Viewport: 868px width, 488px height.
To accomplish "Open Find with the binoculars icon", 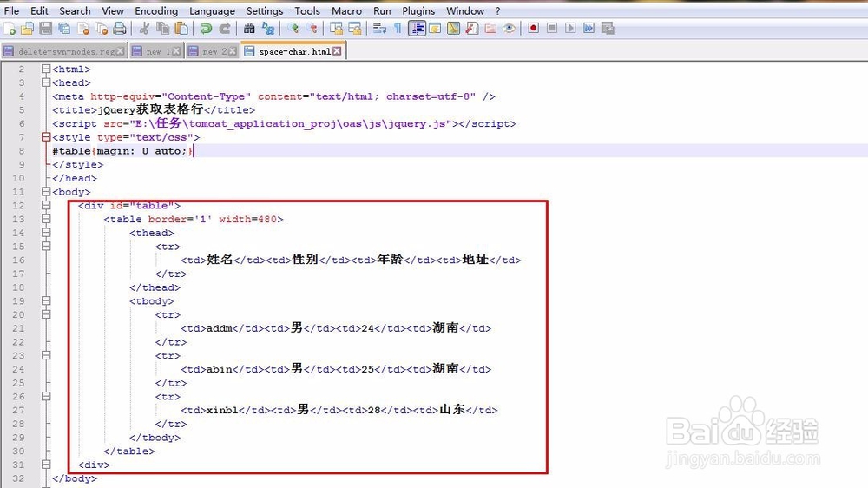I will (249, 29).
